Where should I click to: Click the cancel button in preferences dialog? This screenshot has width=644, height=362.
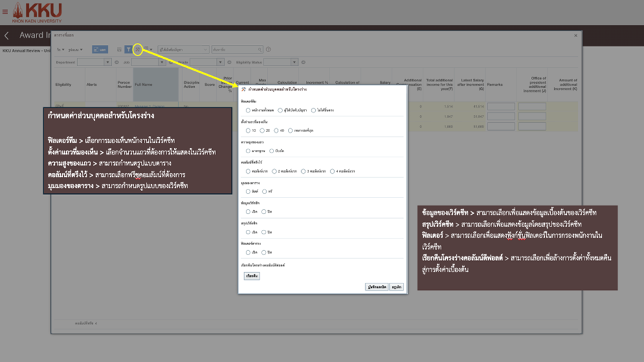point(396,287)
